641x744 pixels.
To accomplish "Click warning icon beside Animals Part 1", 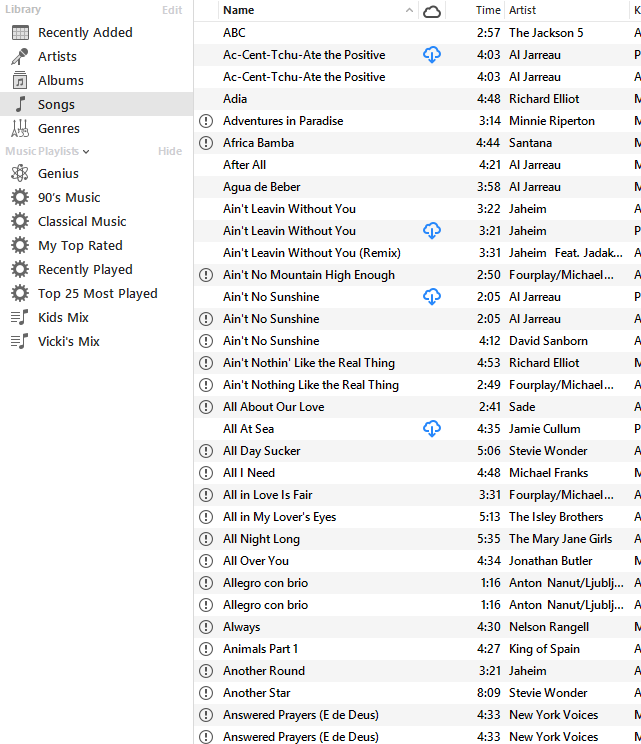I will click(206, 649).
